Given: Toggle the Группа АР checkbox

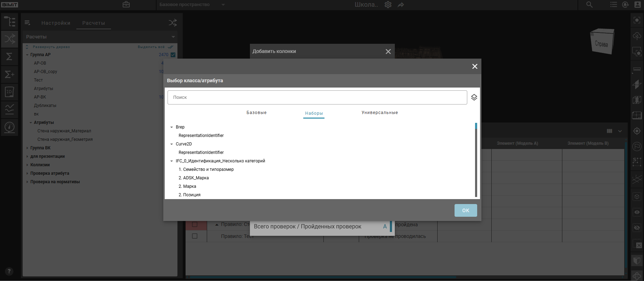Looking at the screenshot, I should click(173, 55).
